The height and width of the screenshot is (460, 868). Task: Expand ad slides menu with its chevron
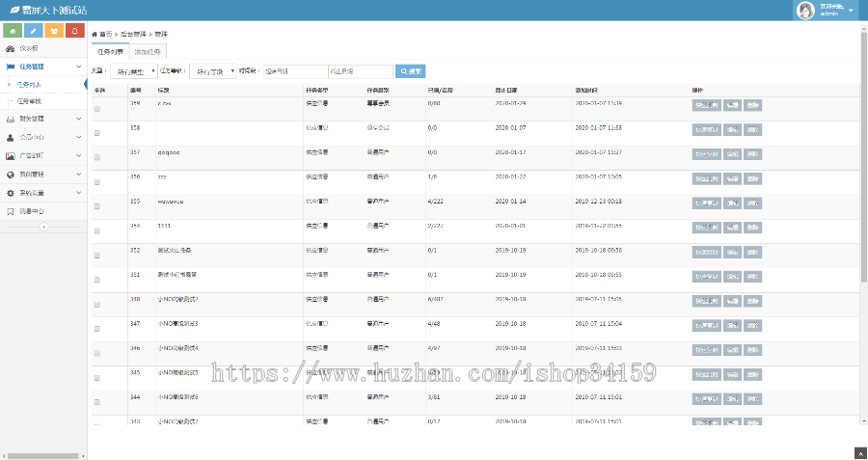pyautogui.click(x=79, y=155)
